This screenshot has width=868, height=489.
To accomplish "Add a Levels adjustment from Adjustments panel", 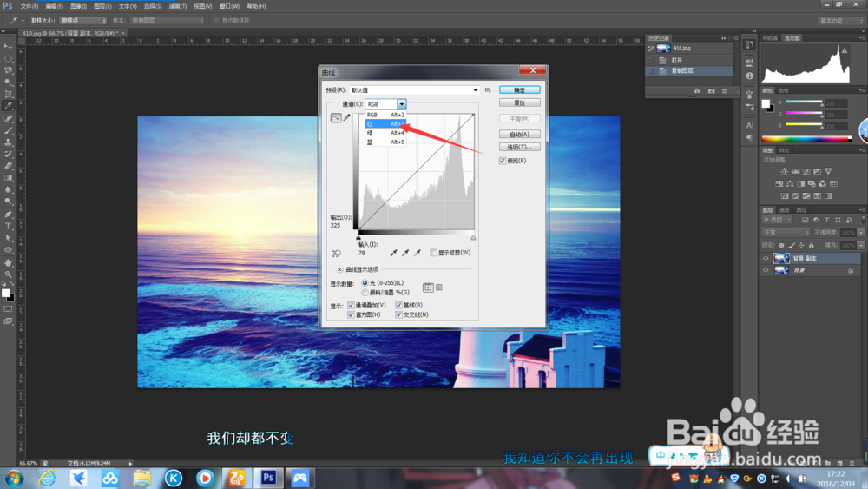I will point(795,172).
